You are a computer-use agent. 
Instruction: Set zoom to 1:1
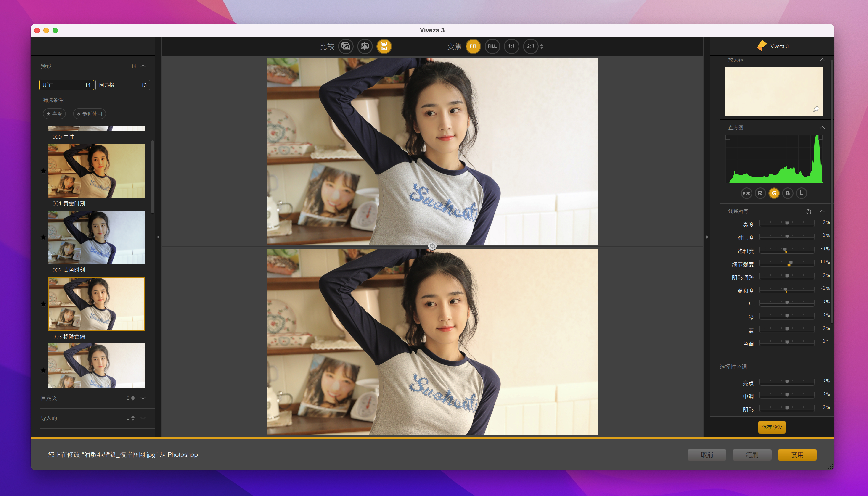click(x=511, y=46)
